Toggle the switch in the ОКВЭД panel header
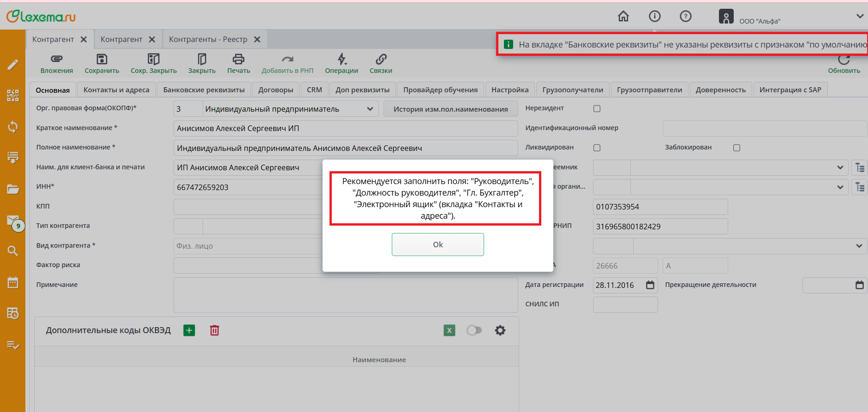The image size is (868, 412). pyautogui.click(x=474, y=330)
